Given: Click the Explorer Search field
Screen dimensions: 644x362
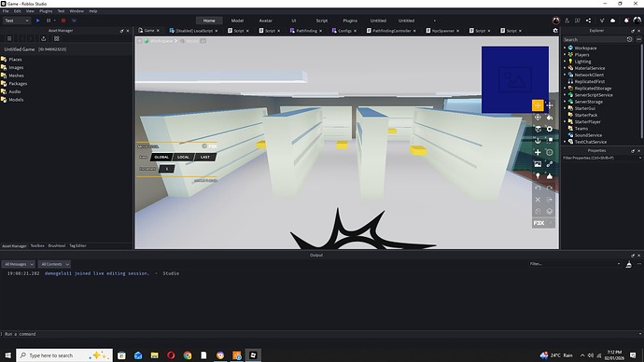Looking at the screenshot, I should coord(594,39).
